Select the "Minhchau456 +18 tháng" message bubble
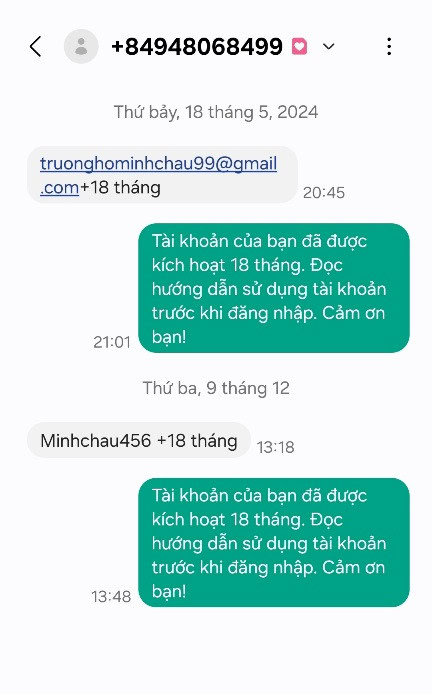Viewport: 432px width, 694px height. tap(139, 440)
